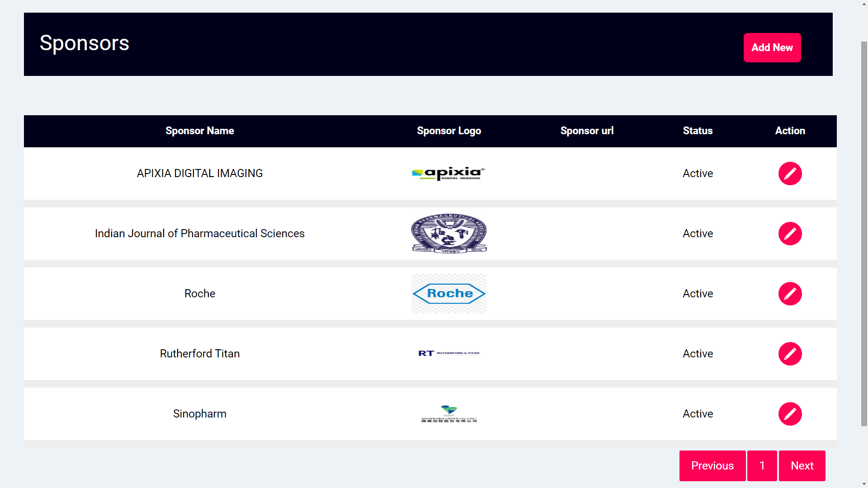Open the Rutherford & Titan logo image
The height and width of the screenshot is (488, 868).
(449, 353)
